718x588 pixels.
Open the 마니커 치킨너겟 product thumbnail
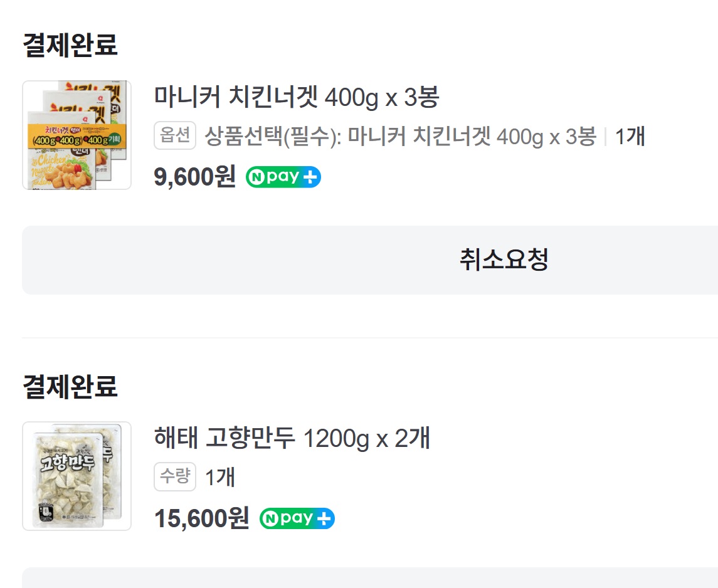coord(77,135)
